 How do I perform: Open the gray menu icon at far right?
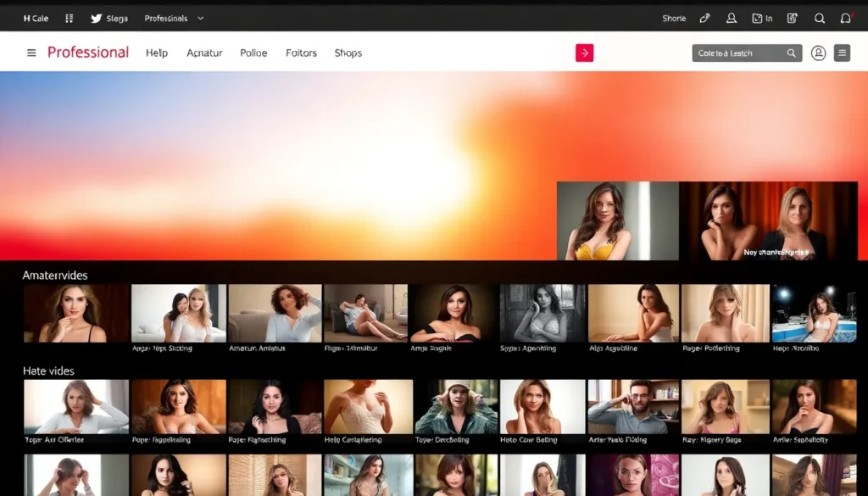[x=842, y=53]
